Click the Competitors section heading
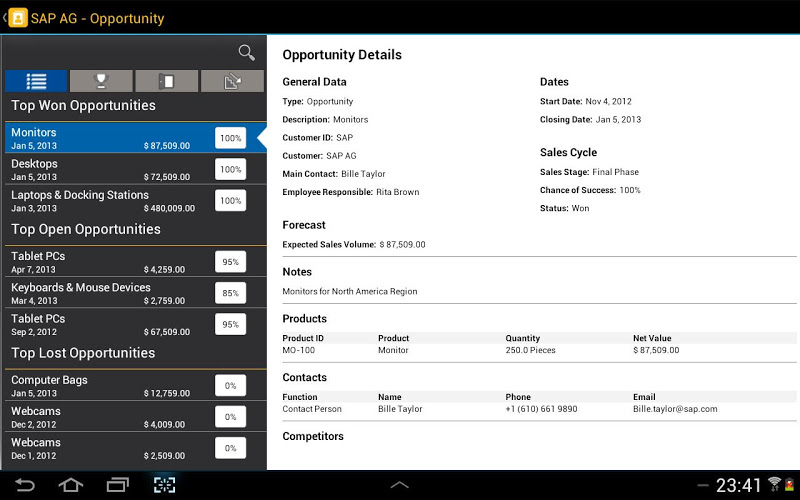 [313, 436]
